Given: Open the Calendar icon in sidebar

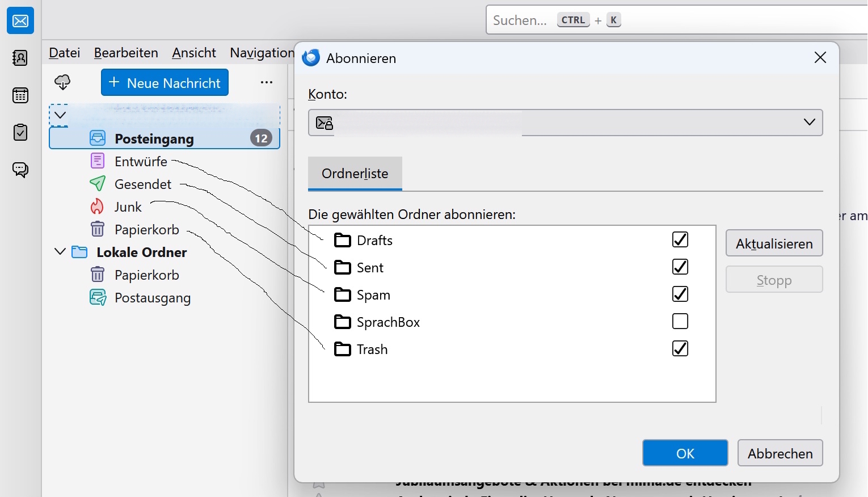Looking at the screenshot, I should (x=20, y=95).
